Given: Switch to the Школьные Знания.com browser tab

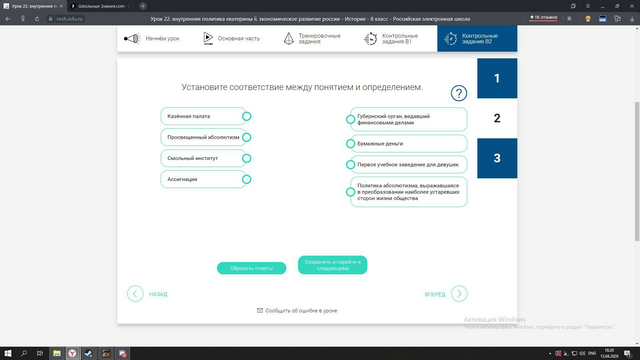Looking at the screenshot, I should tap(101, 6).
